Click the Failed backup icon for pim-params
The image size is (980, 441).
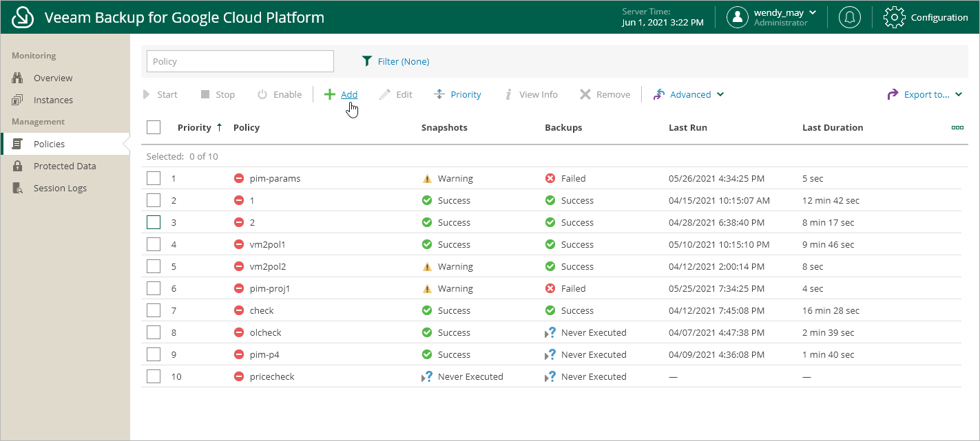pos(550,178)
